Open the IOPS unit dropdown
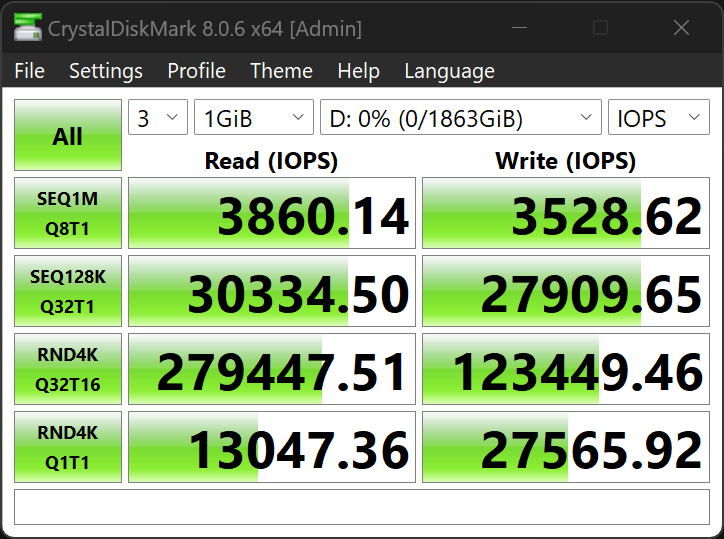The image size is (724, 539). point(659,117)
